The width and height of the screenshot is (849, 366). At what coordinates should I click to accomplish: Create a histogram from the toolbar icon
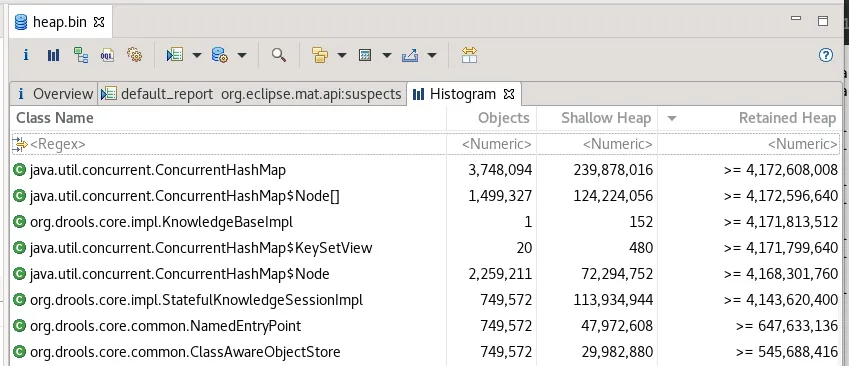53,55
